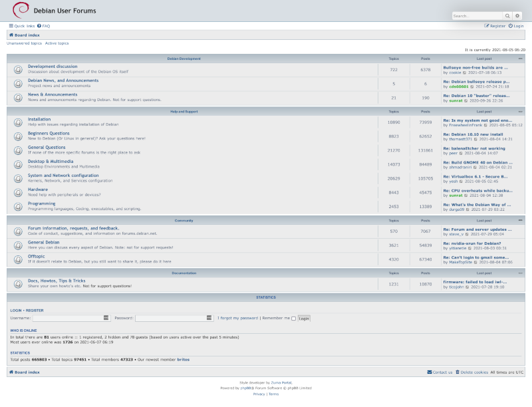This screenshot has height=407, width=532.
Task: Click the Docs, Howtos, Tips & Tricks forum icon
Action: 17,283
